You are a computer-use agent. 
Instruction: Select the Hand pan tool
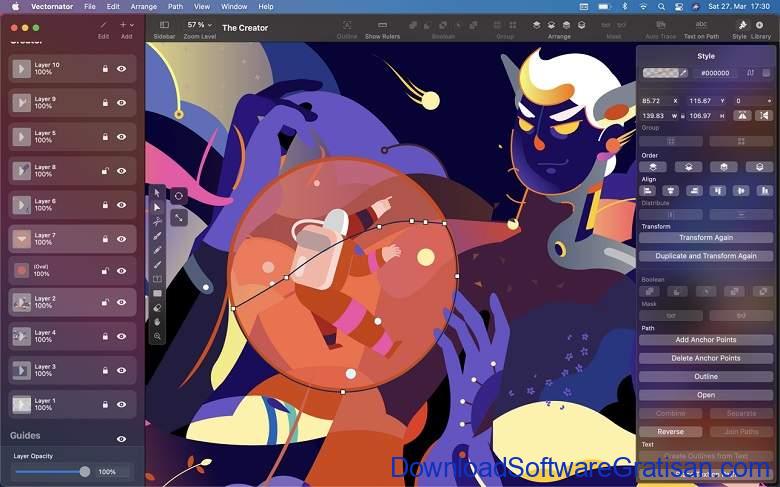click(x=157, y=322)
